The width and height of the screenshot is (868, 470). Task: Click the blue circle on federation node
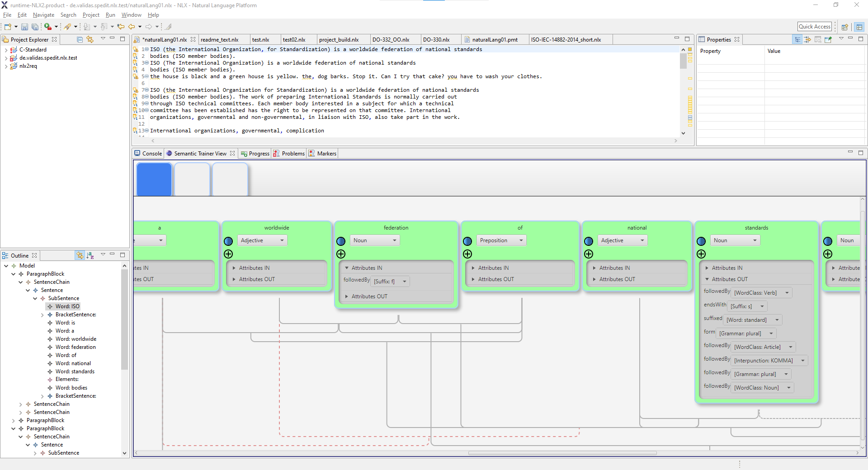click(x=341, y=241)
